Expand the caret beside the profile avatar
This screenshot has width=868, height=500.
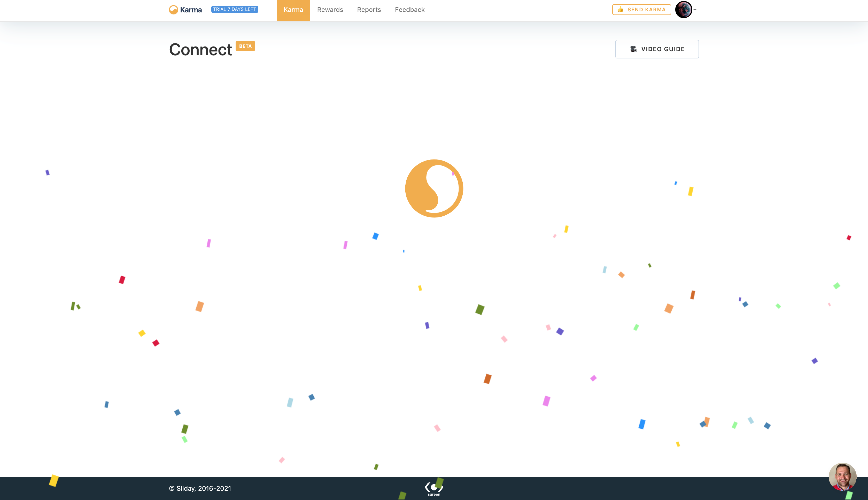695,10
